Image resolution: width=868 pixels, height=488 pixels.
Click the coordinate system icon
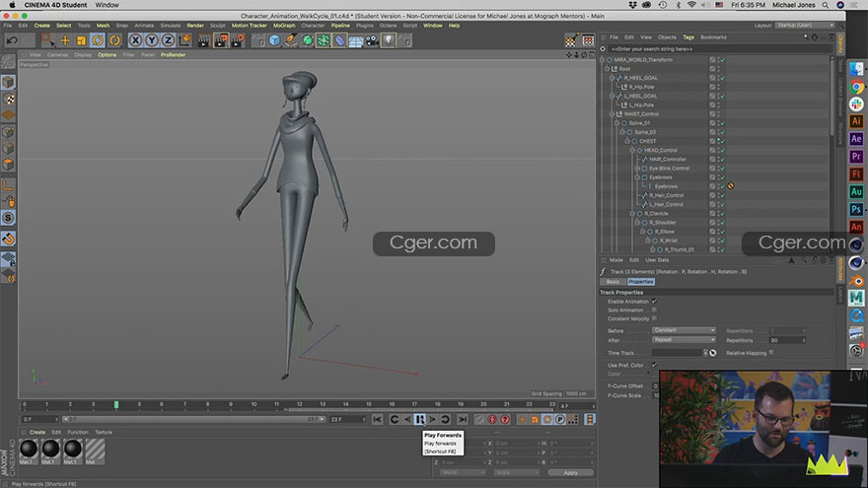[x=184, y=39]
